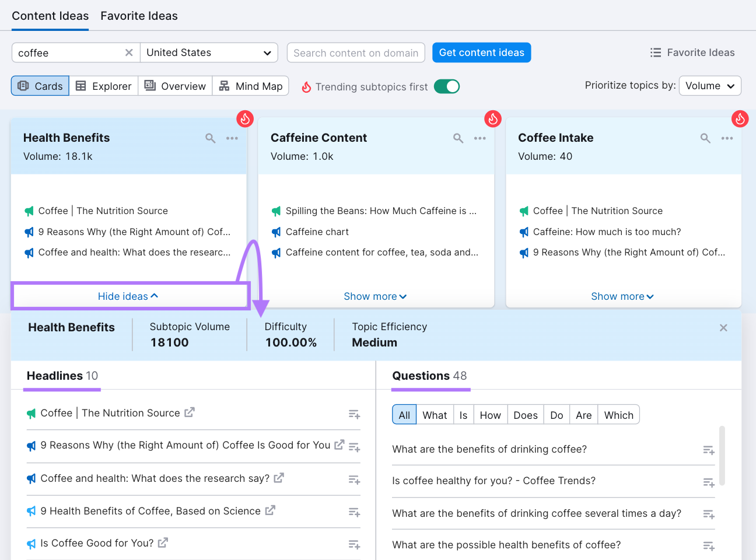
Task: Open the magnifier search on Health Benefits card
Action: (210, 138)
